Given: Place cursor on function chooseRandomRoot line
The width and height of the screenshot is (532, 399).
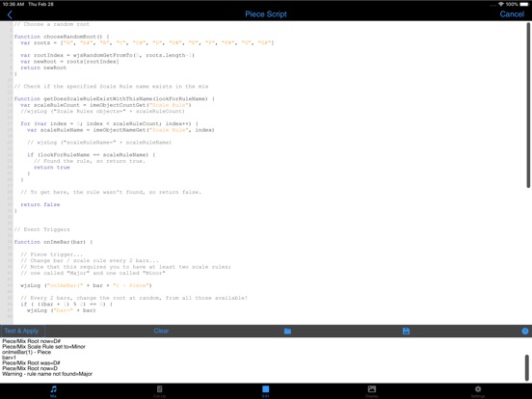Looking at the screenshot, I should (x=62, y=37).
